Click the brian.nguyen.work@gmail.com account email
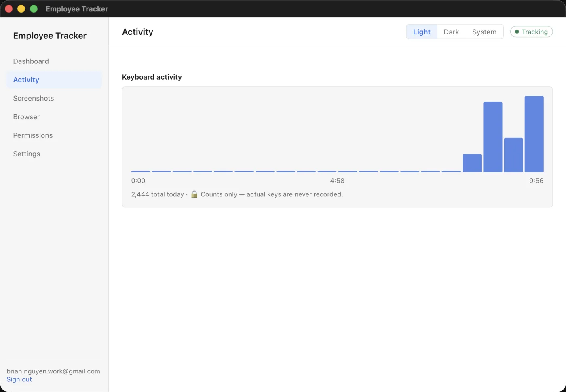The width and height of the screenshot is (566, 392). coord(53,371)
